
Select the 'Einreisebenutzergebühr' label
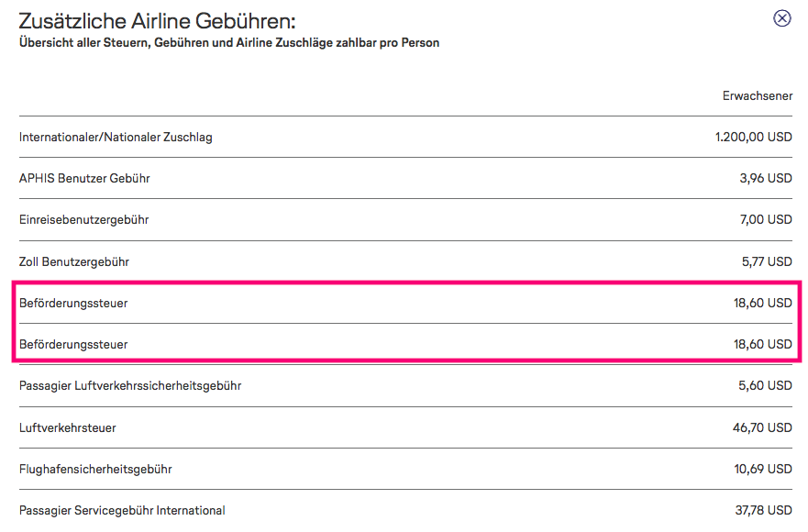(83, 220)
